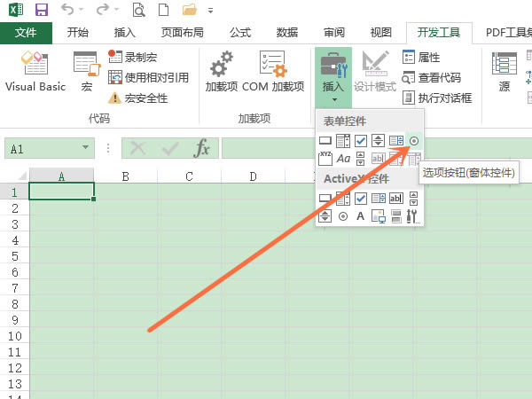Open 加载项 (Add-ins) gears button
The image size is (532, 399).
222,72
